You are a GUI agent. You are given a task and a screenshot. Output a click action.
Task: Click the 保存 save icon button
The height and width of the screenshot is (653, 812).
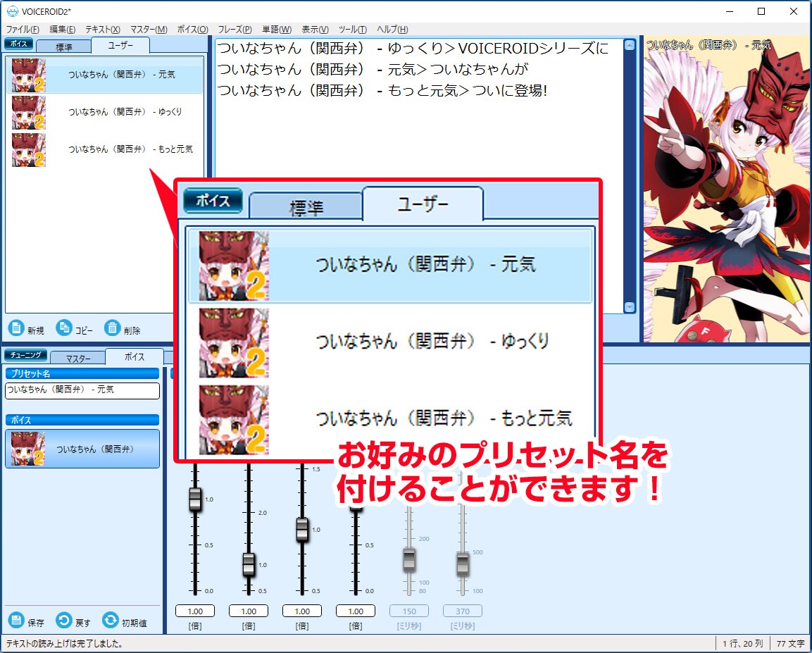click(x=16, y=621)
